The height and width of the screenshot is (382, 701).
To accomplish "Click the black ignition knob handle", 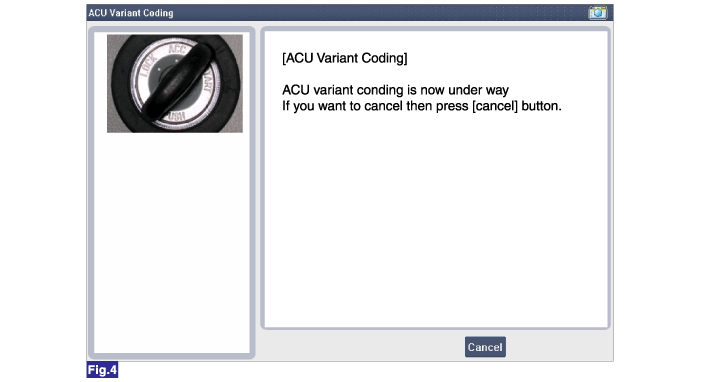I will pyautogui.click(x=178, y=82).
